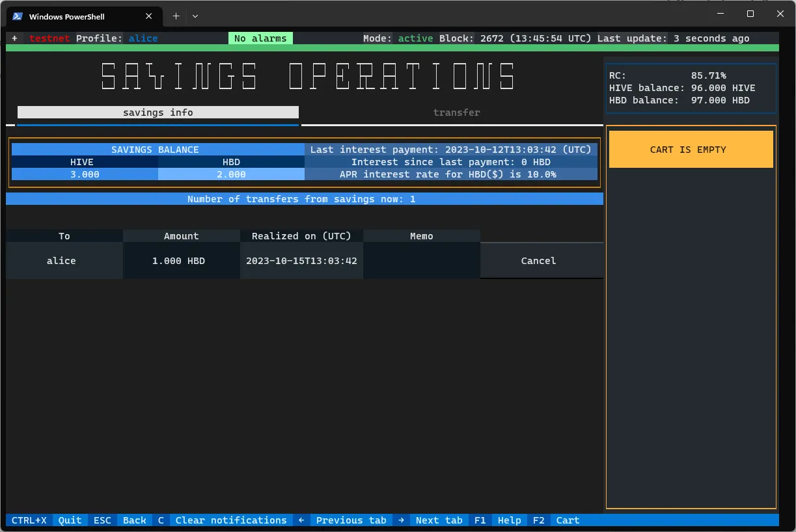Click the HIVE savings value 3.000

point(85,174)
